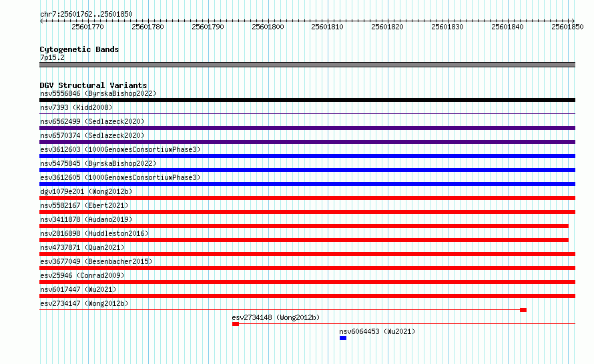Click the chr7:25601762..25601850 region label
Screen dimensions: 594x364
point(86,14)
